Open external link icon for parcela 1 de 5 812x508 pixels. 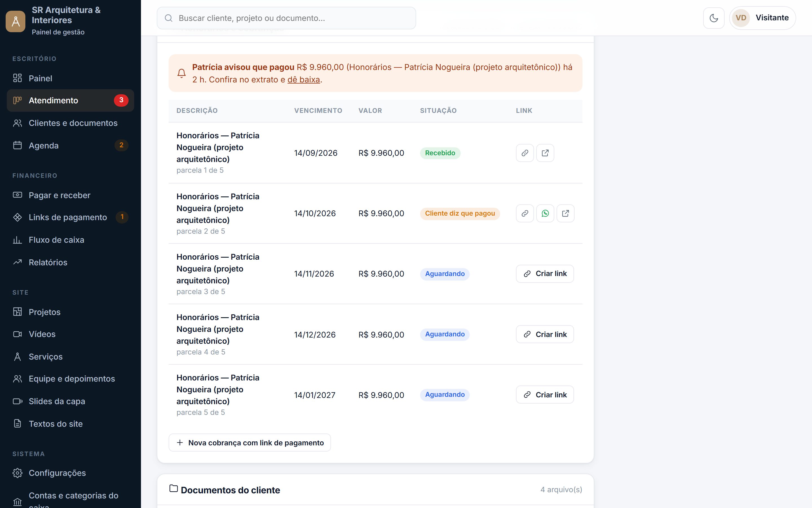(x=545, y=153)
